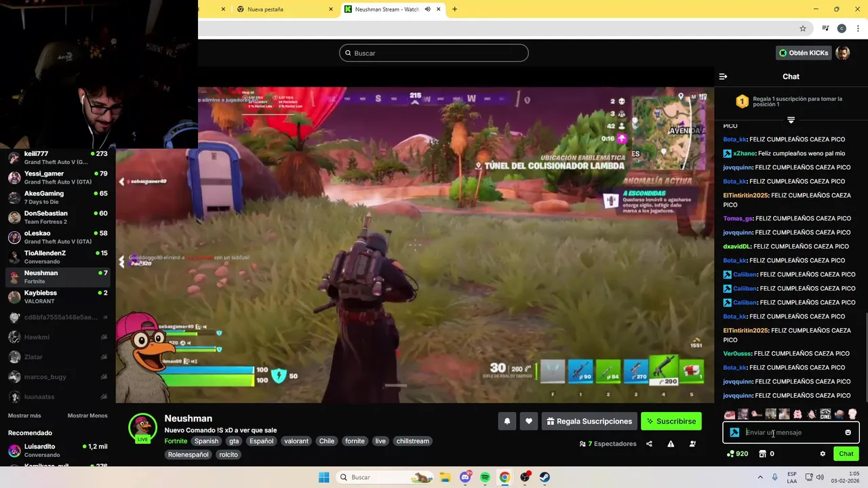
Task: Open AkesGaming channel in the sidebar
Action: pos(58,197)
